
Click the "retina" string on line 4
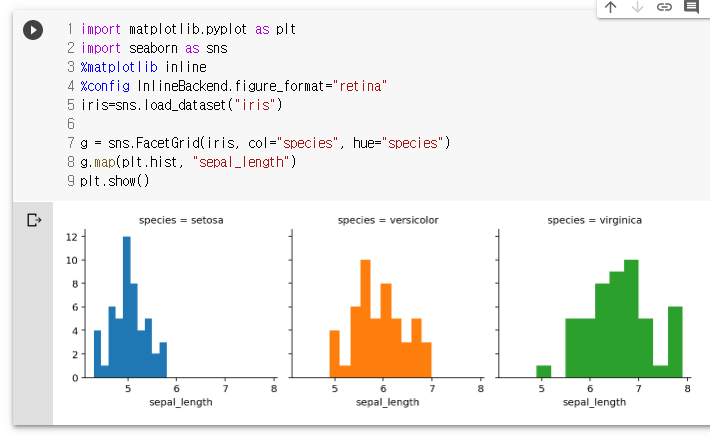pyautogui.click(x=360, y=86)
